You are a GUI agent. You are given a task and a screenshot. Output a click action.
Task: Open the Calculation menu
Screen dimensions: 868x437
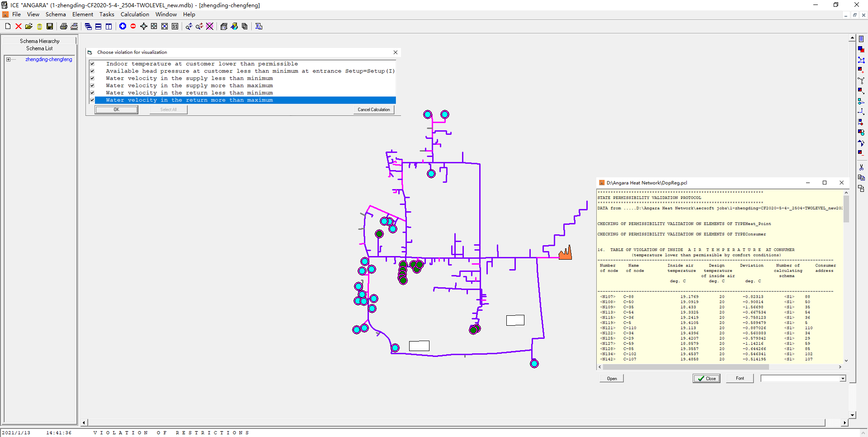(x=135, y=14)
